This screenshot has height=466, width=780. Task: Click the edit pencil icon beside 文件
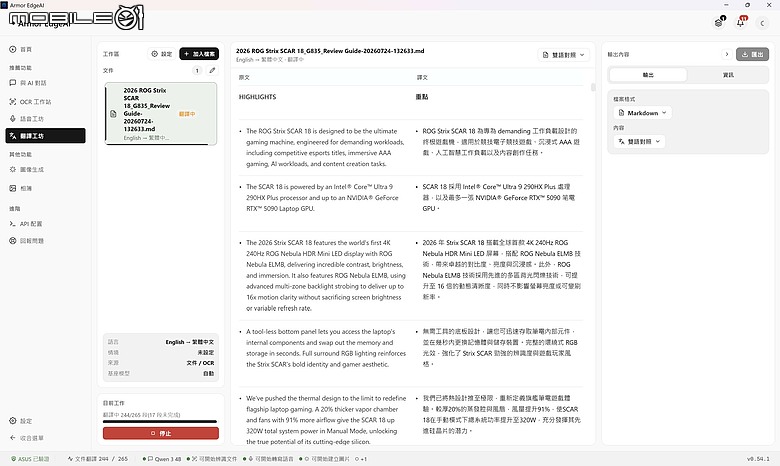coord(212,70)
